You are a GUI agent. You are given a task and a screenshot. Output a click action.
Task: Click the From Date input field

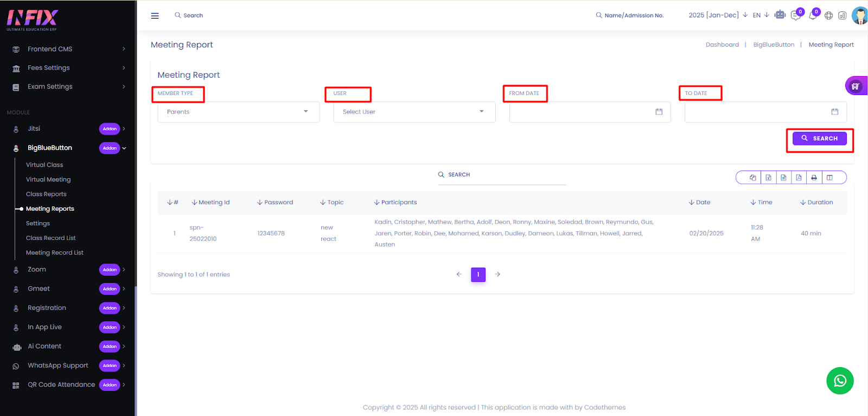590,112
